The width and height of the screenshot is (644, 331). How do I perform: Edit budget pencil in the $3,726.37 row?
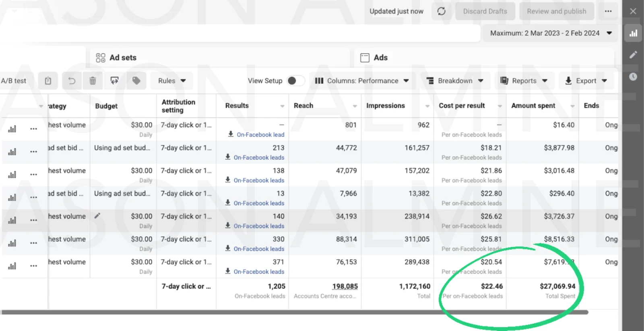[97, 216]
